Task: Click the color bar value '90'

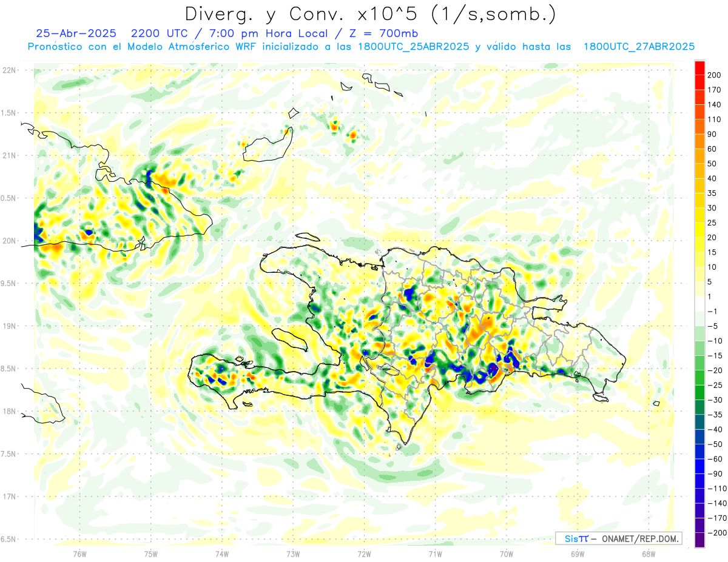Action: [713, 135]
